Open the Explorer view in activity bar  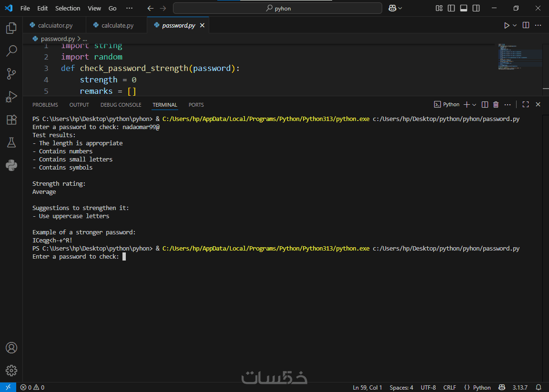point(11,29)
